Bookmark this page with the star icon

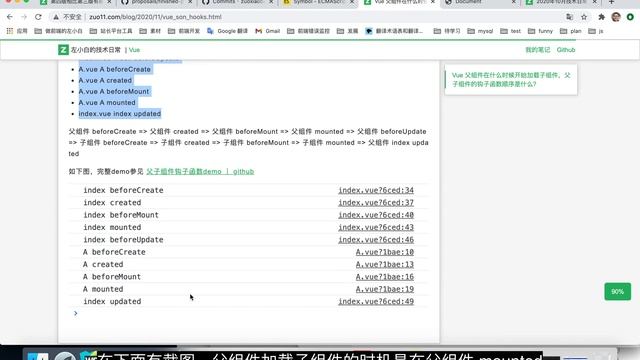tap(584, 17)
